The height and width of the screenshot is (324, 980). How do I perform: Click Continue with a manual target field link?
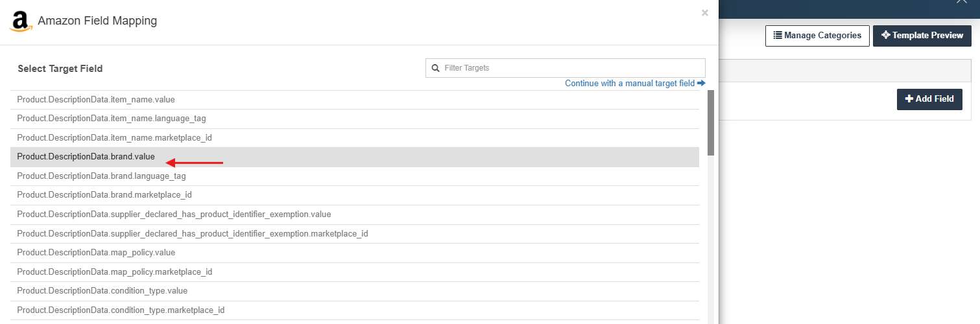[635, 84]
